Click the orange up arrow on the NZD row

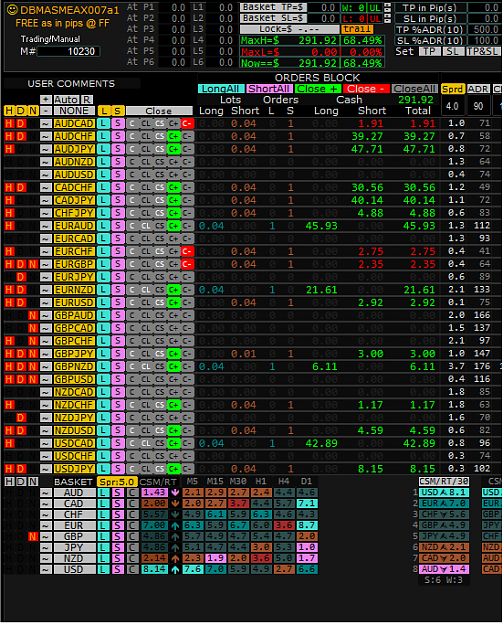(175, 558)
